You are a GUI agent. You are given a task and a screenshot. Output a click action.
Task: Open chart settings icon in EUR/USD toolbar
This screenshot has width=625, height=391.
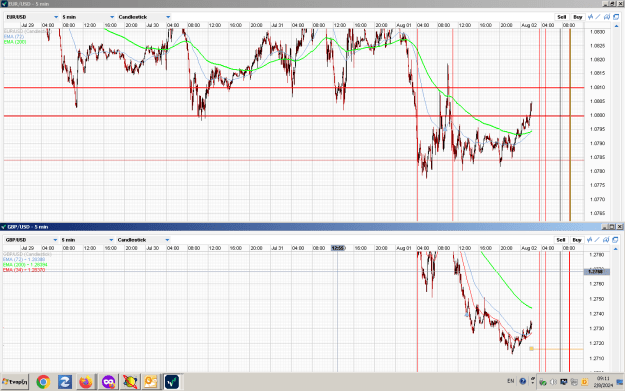[x=607, y=17]
